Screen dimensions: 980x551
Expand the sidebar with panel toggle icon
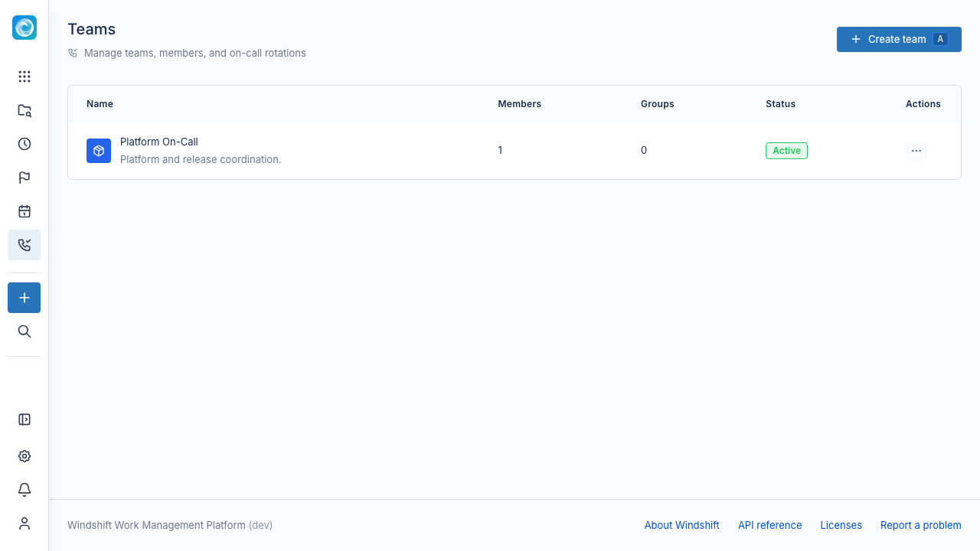click(24, 419)
